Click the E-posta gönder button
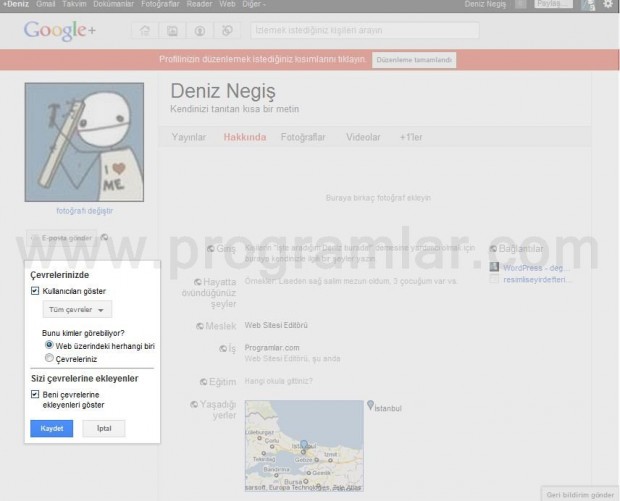620x501 pixels. click(61, 238)
